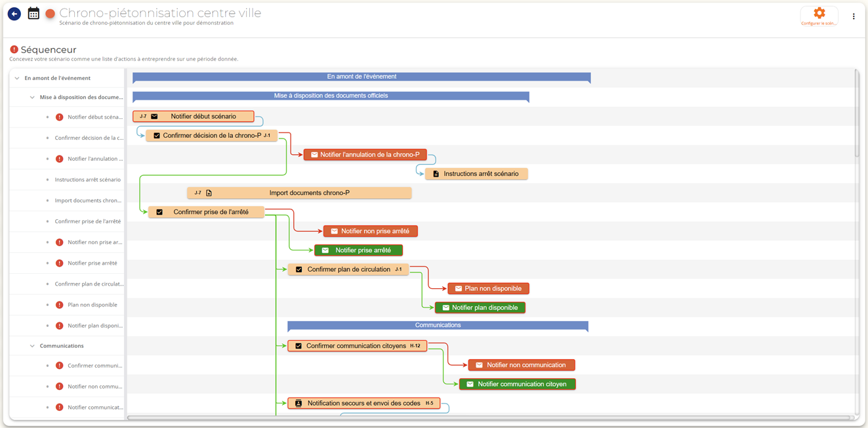Click document icon on Instructions arrêt scénario
This screenshot has height=428, width=868.
(436, 174)
